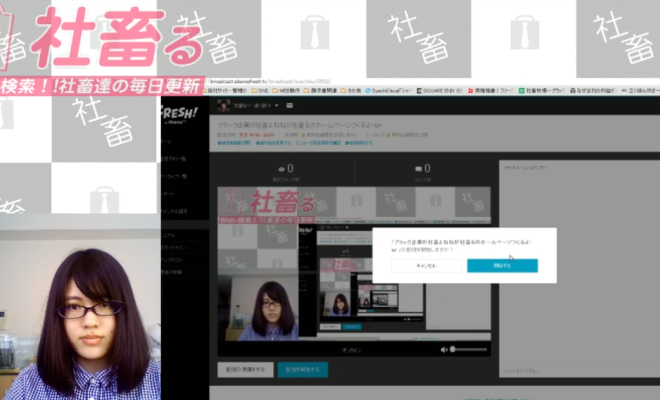
Task: Click the blue 配信を開始する button below player
Action: 302,370
